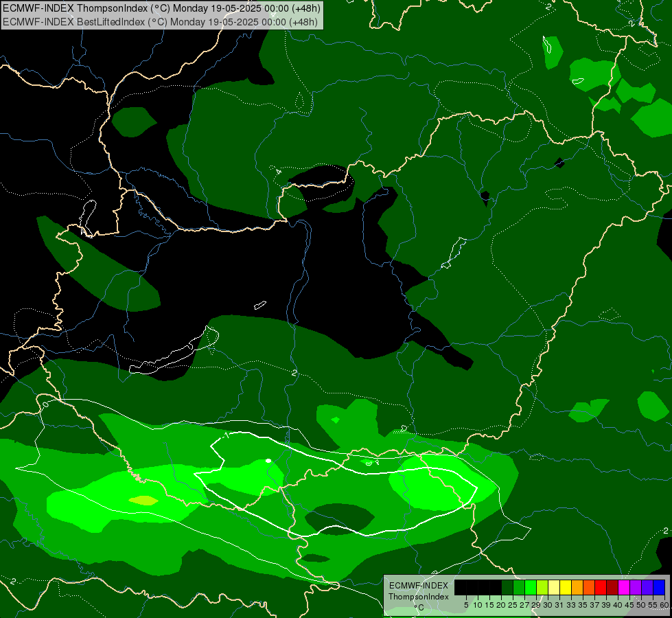Select the pale yellow 30–31 legend swatch
This screenshot has width=672, height=618.
[x=554, y=587]
